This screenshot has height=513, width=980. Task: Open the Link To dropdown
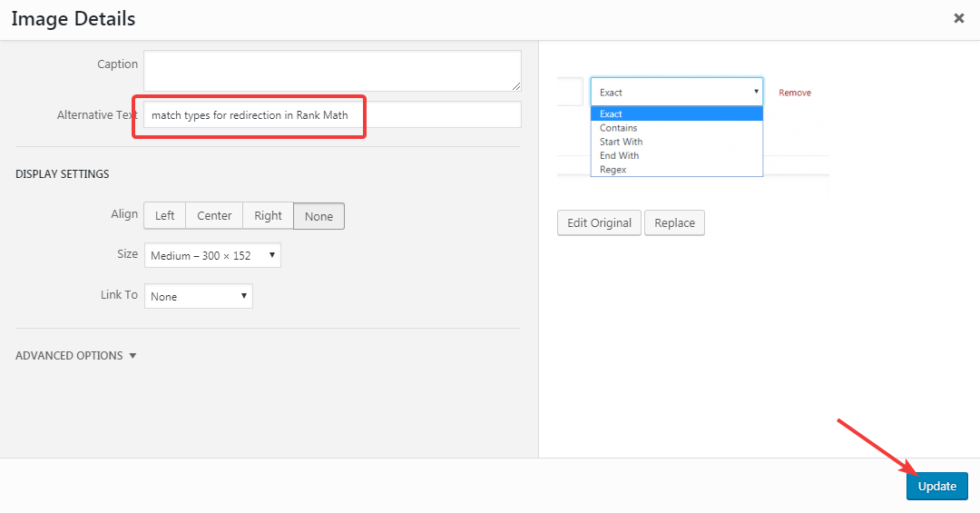pos(198,297)
